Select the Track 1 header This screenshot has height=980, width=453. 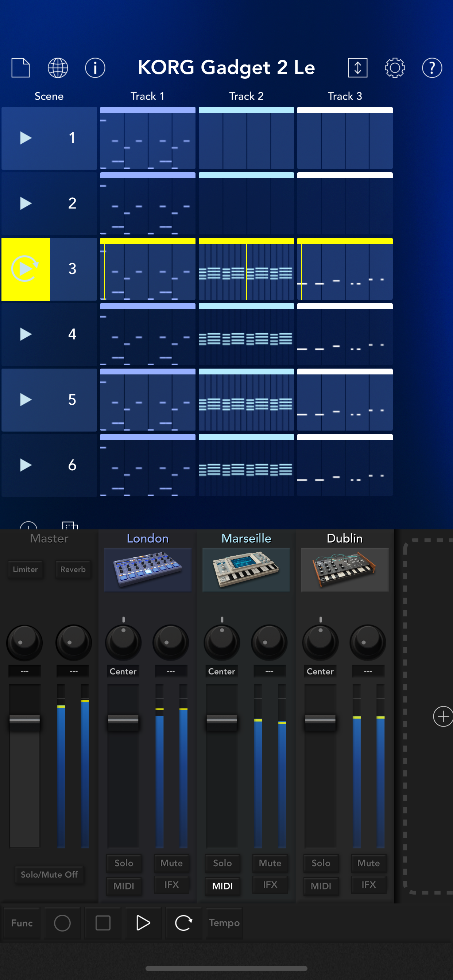[x=148, y=96]
